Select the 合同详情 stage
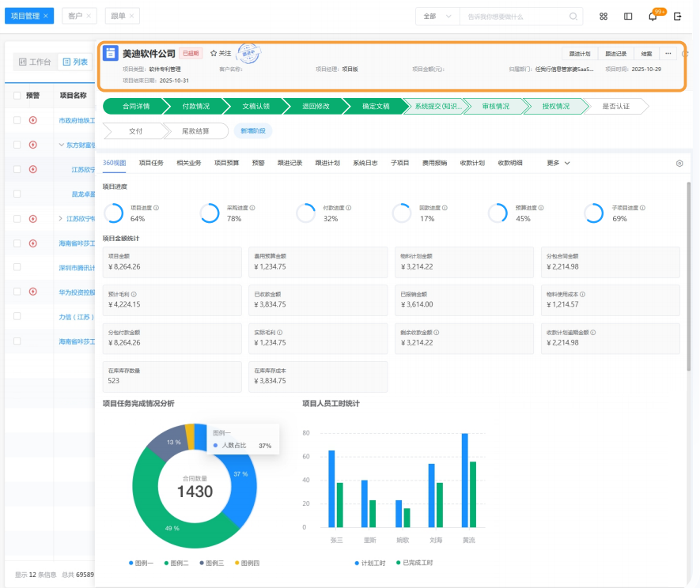Viewport: 700px width, 588px height. coord(136,106)
